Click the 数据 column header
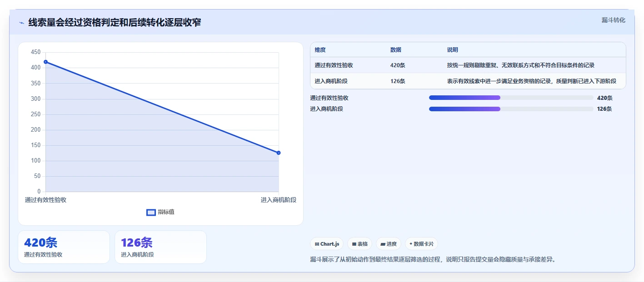Screen dimensions: 644x282 [x=395, y=50]
